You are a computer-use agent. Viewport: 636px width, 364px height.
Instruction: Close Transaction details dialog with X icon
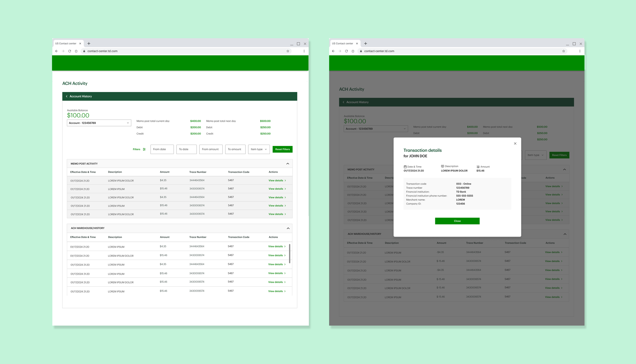515,144
